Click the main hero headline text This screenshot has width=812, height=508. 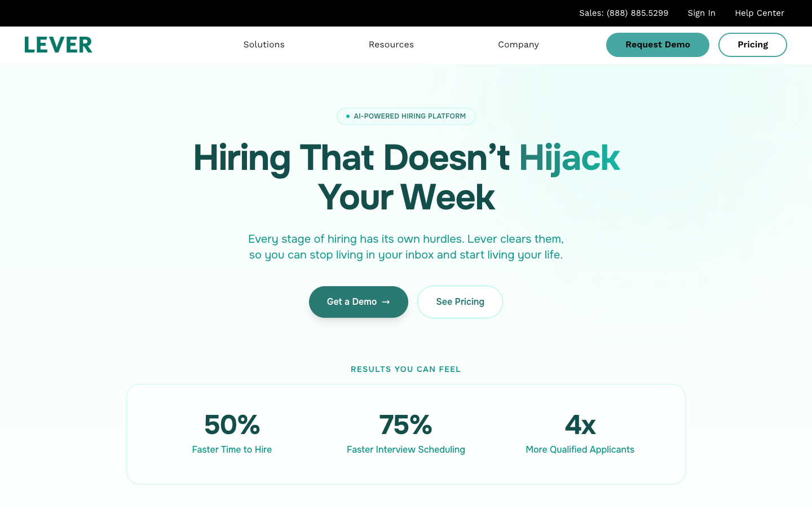click(406, 177)
